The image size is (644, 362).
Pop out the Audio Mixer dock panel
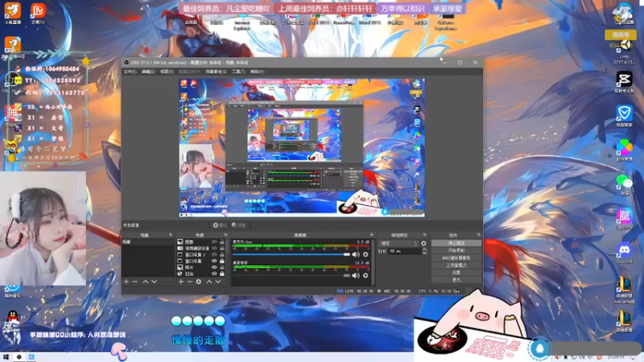pyautogui.click(x=372, y=235)
